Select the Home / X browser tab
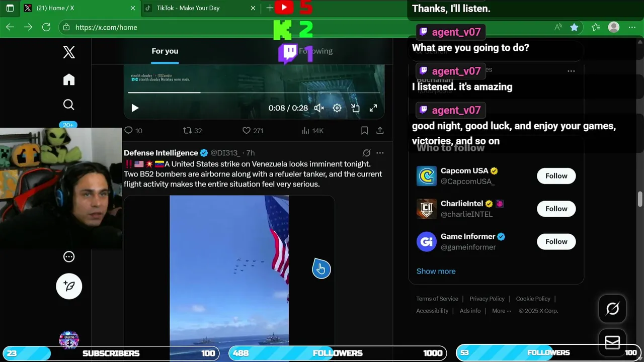This screenshot has height=362, width=644. tap(80, 8)
